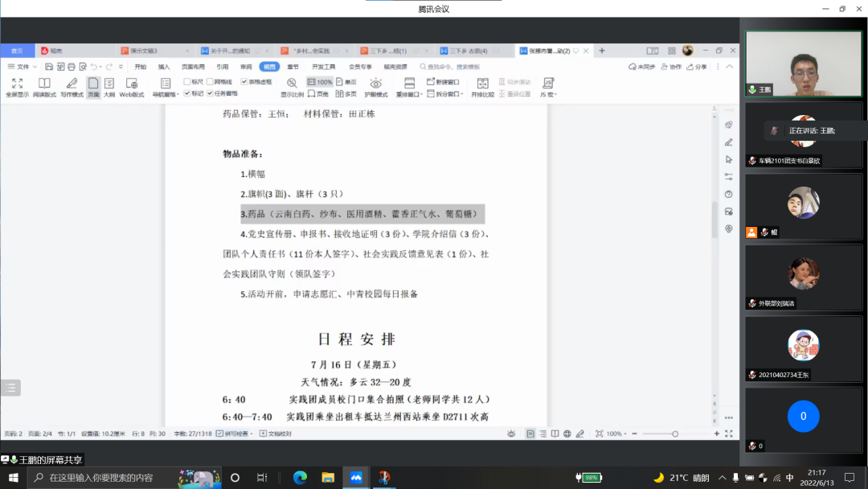Open the 重排窗口 arrange windows dropdown
This screenshot has height=489, width=868.
(410, 94)
